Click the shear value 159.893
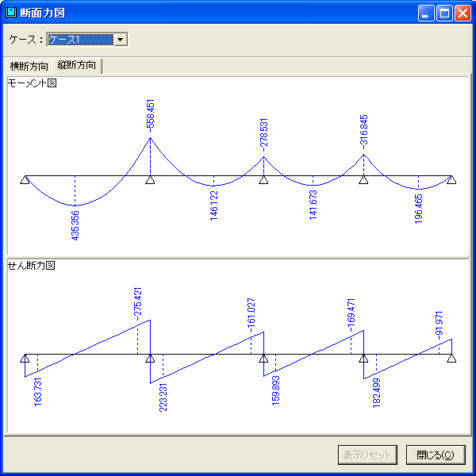476x476 pixels. pyautogui.click(x=275, y=390)
